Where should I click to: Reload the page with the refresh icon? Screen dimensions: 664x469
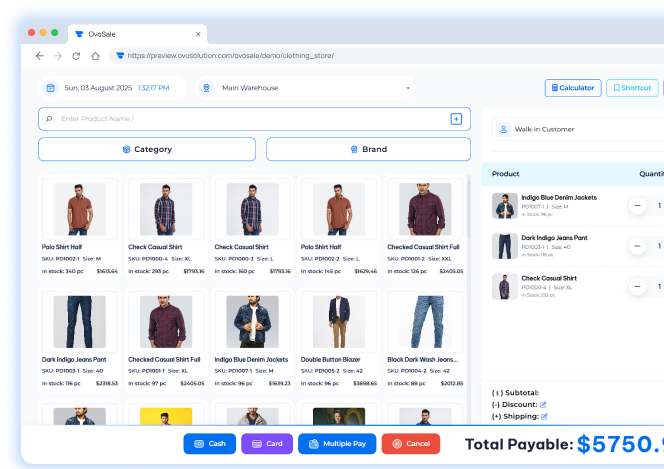[76, 56]
